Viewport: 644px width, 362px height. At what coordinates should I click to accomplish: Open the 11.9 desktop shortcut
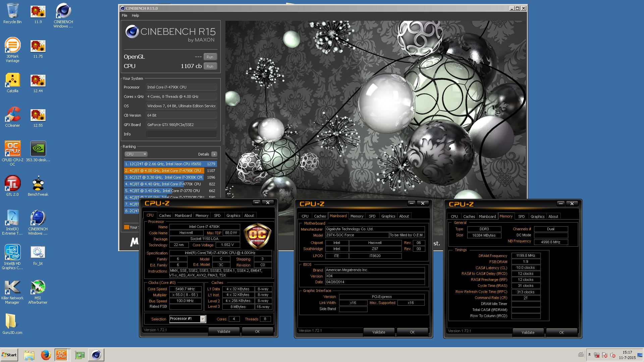click(38, 13)
